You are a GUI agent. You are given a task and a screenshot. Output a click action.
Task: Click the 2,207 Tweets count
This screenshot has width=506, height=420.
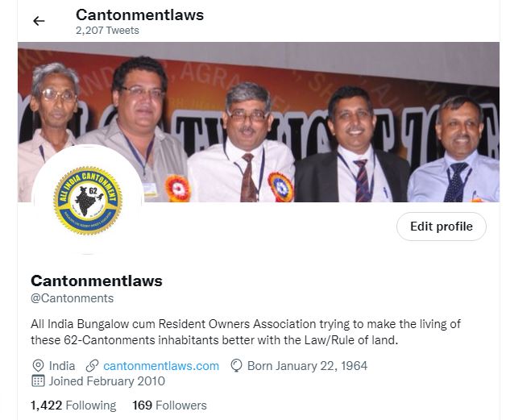(107, 31)
